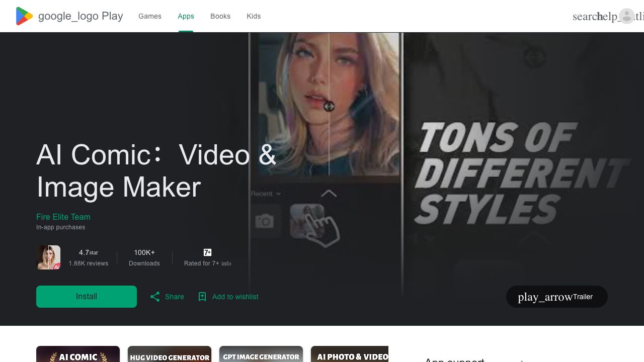Click the 7+ content rating badge

pos(207,252)
